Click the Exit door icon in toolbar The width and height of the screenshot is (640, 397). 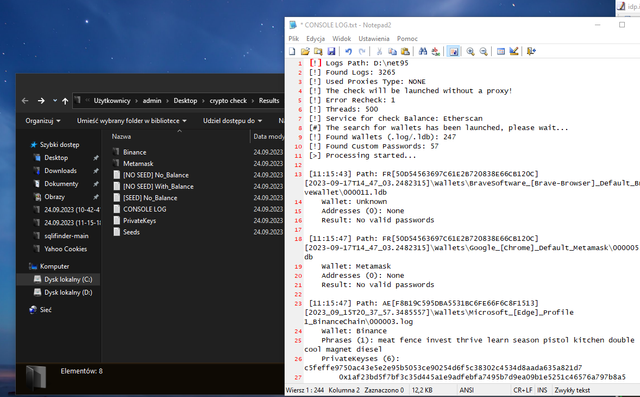tap(531, 51)
